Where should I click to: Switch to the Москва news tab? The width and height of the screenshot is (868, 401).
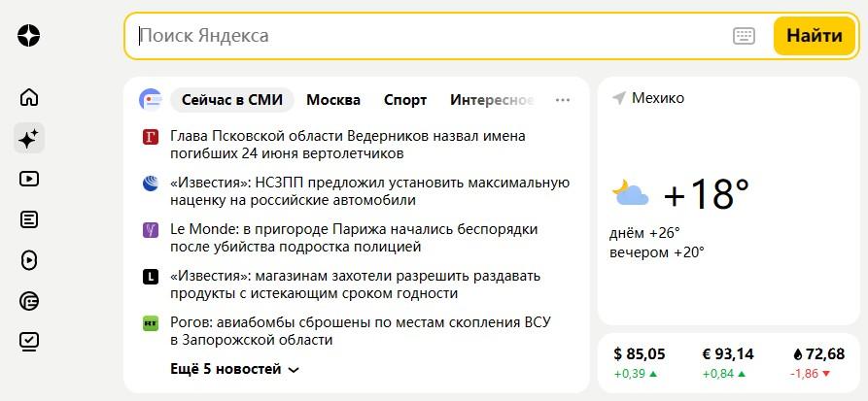[333, 99]
